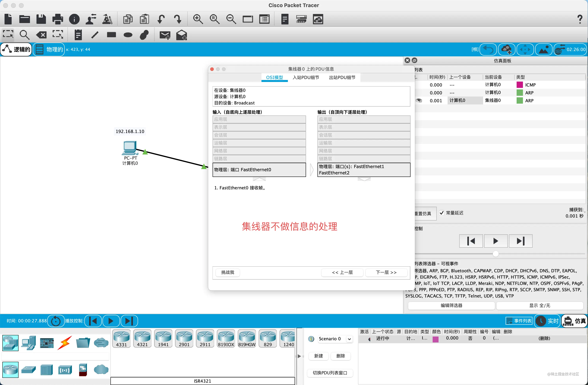Click the power cycle devices icon

(56, 321)
